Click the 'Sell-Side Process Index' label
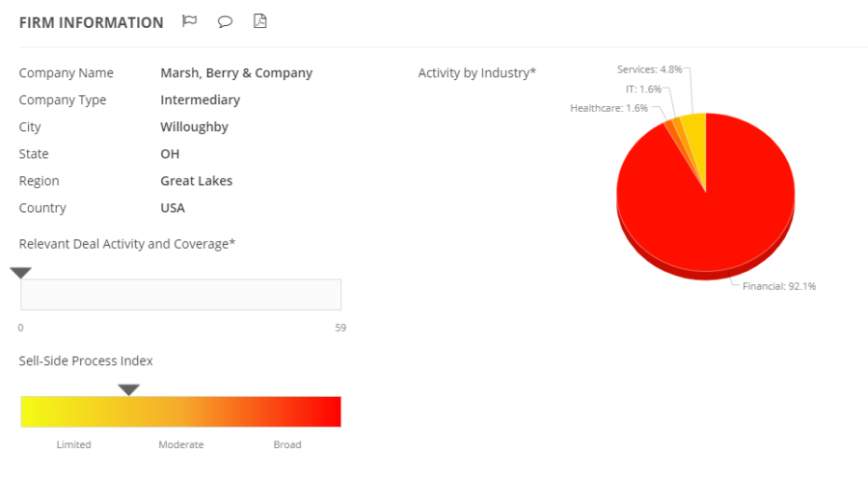Viewport: 868px width, 477px height. point(86,360)
